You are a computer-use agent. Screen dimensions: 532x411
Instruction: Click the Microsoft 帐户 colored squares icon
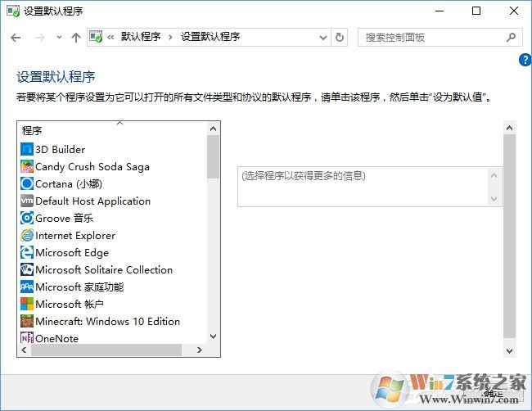(27, 304)
